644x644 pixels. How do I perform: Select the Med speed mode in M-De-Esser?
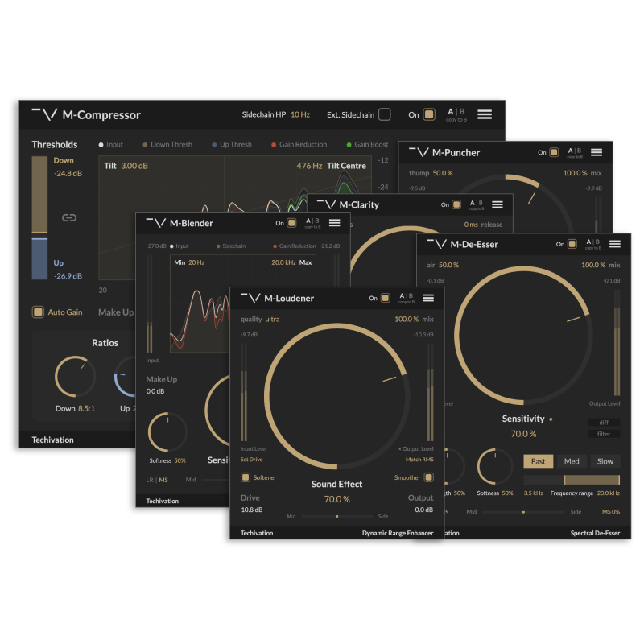tap(572, 461)
